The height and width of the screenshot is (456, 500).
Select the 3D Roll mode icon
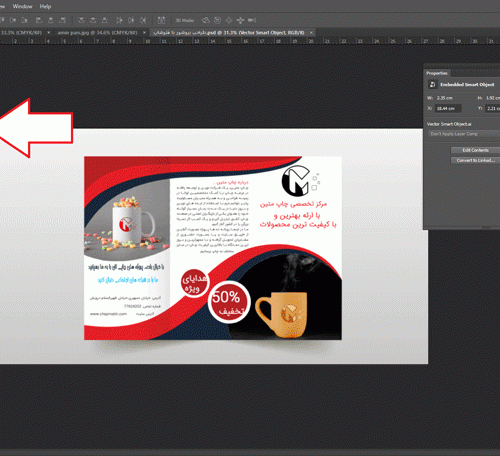(217, 20)
